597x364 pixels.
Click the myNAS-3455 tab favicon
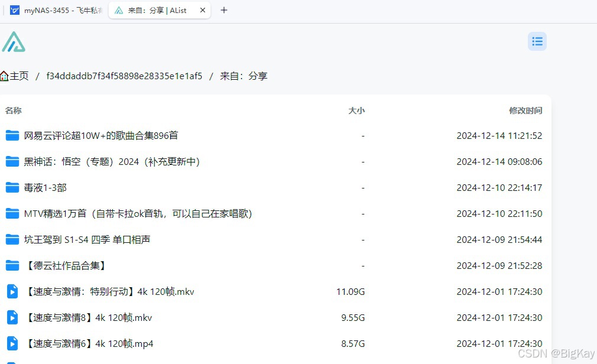coord(14,10)
